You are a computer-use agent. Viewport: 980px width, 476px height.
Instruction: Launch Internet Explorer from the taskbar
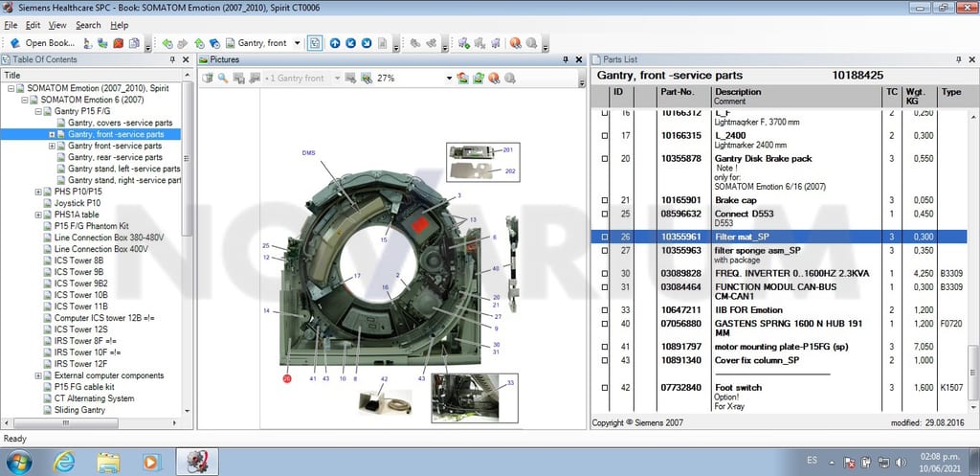point(64,463)
